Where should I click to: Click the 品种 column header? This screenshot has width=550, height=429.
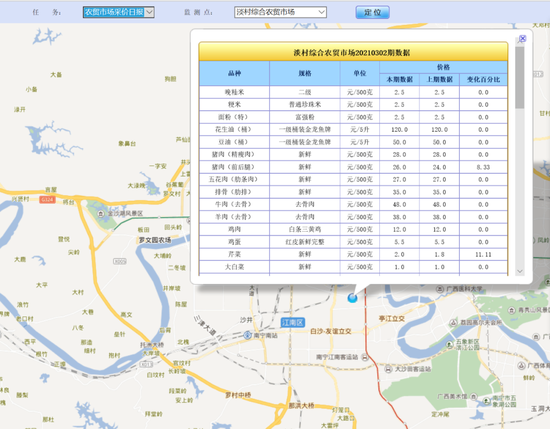(x=234, y=73)
